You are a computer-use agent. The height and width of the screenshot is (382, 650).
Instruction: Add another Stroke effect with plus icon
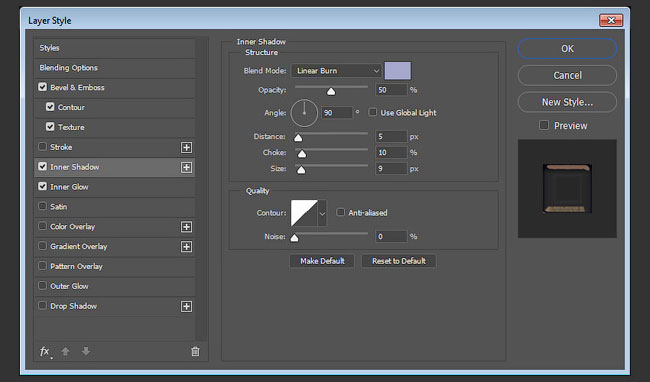point(187,147)
